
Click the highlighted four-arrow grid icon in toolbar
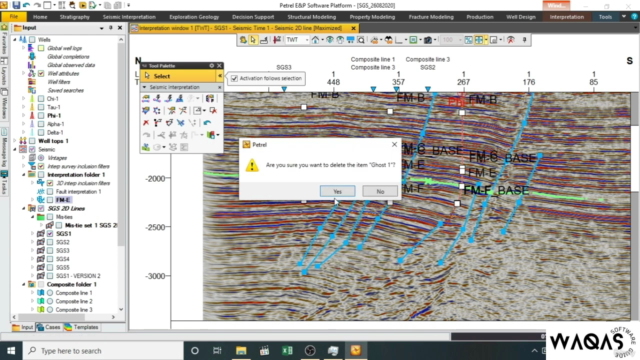pyautogui.click(x=479, y=40)
